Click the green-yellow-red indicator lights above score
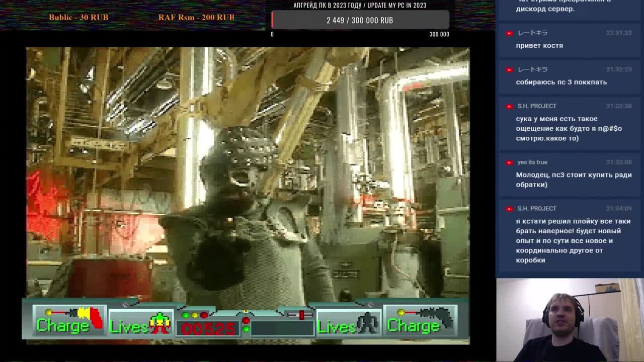Image resolution: width=644 pixels, height=362 pixels. coord(195,315)
